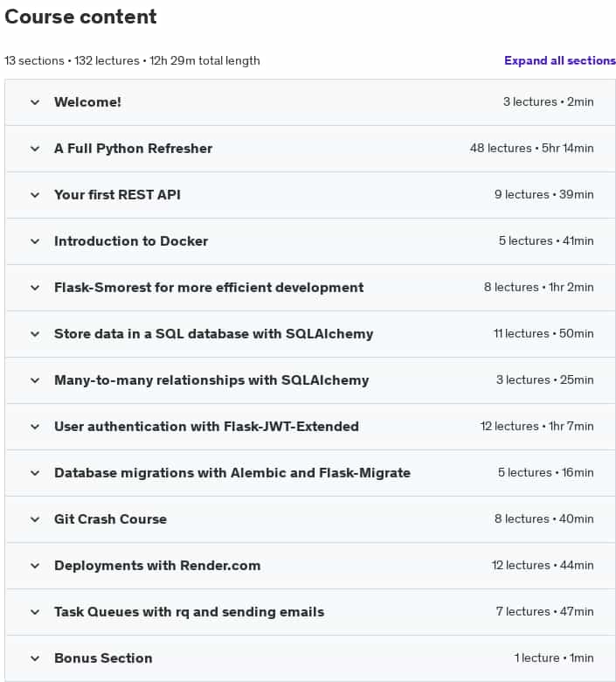Open Many-to-many relationships with SQLAlchemy title
The width and height of the screenshot is (616, 682).
coord(211,380)
